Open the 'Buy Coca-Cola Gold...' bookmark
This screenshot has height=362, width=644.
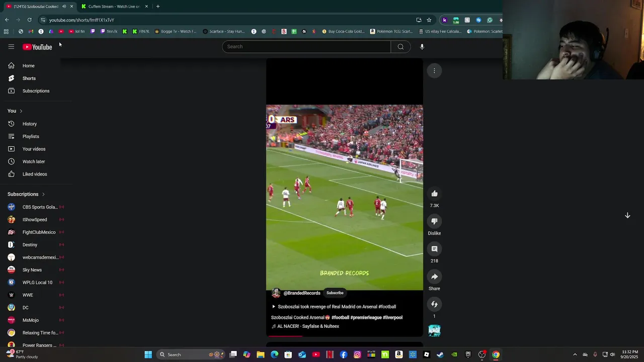click(343, 31)
